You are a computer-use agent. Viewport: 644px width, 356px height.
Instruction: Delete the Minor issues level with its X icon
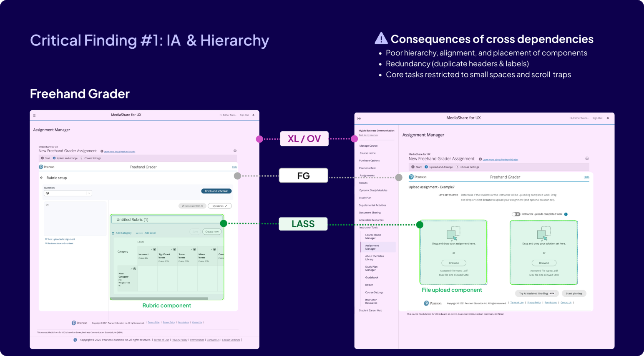214,249
